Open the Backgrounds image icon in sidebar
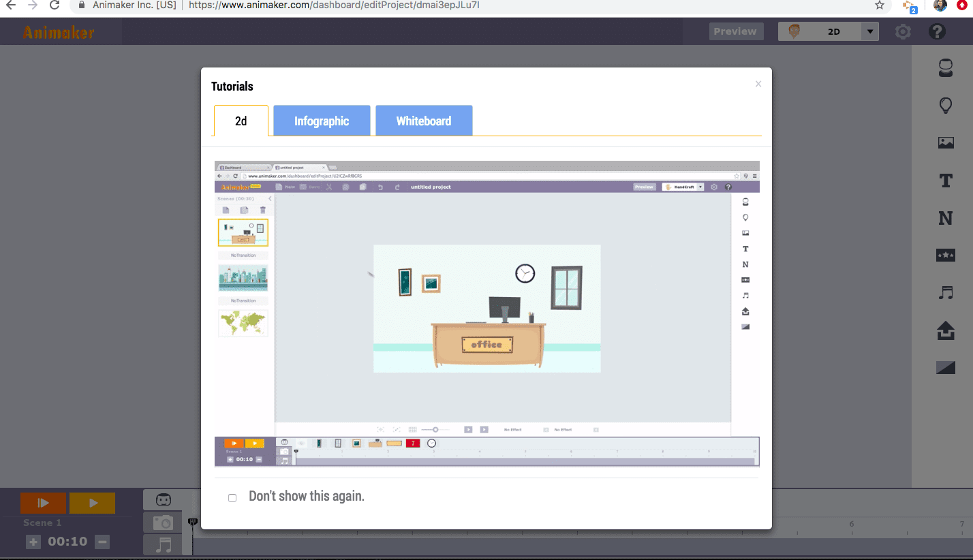973x560 pixels. point(946,142)
